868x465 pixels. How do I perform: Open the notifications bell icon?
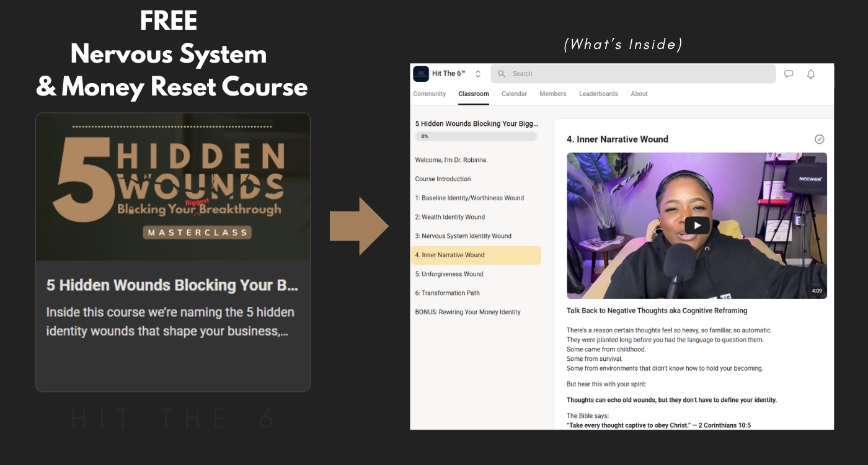[810, 74]
